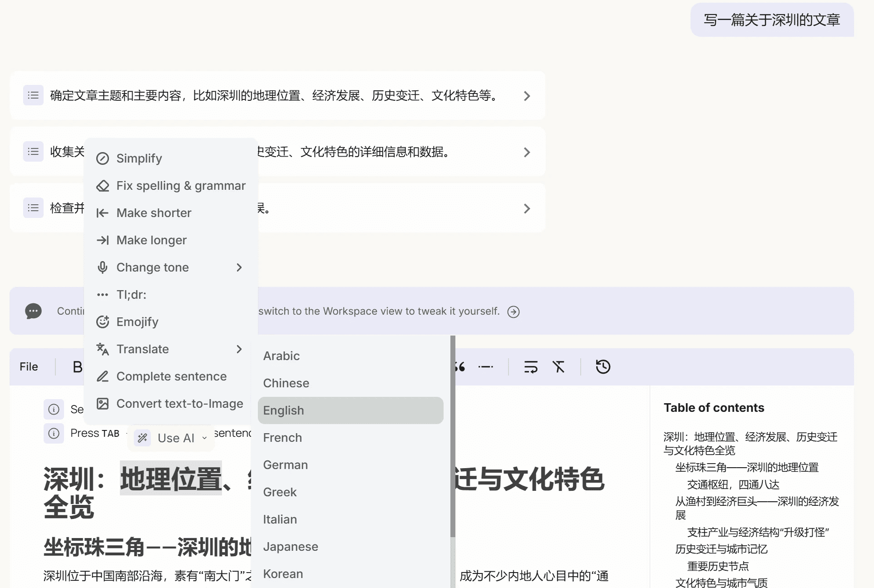Click the chat bubble icon
The height and width of the screenshot is (588, 874).
pos(33,311)
